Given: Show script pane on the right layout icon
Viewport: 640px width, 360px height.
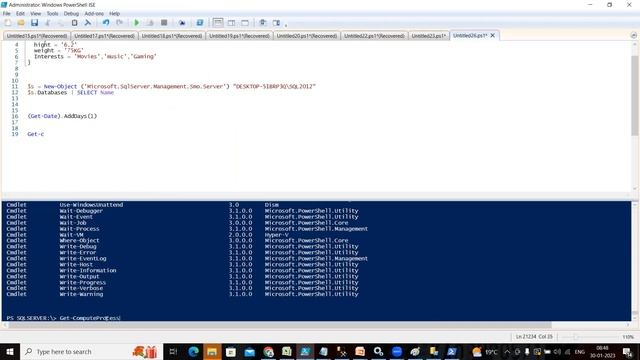Looking at the screenshot, I should pyautogui.click(x=231, y=23).
